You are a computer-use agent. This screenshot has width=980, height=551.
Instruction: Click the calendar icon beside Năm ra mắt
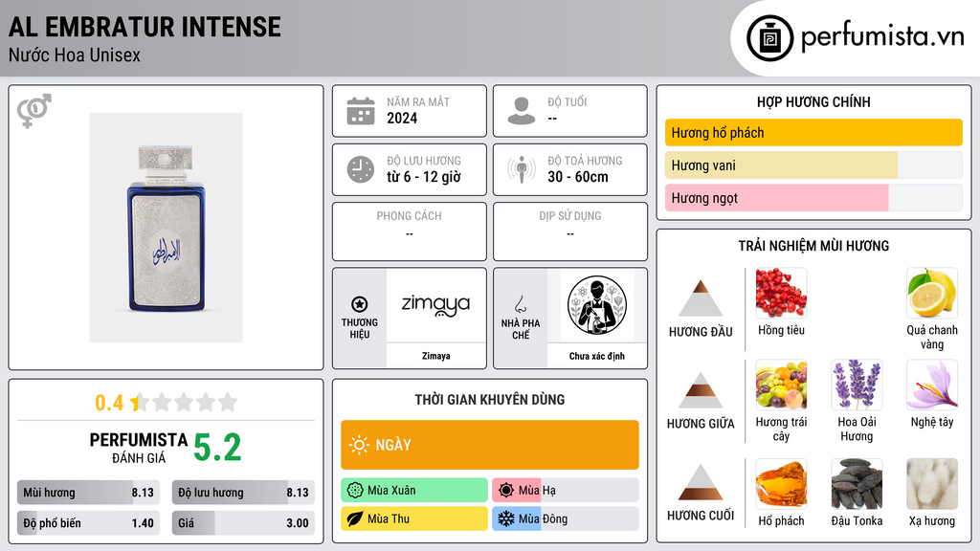[361, 111]
